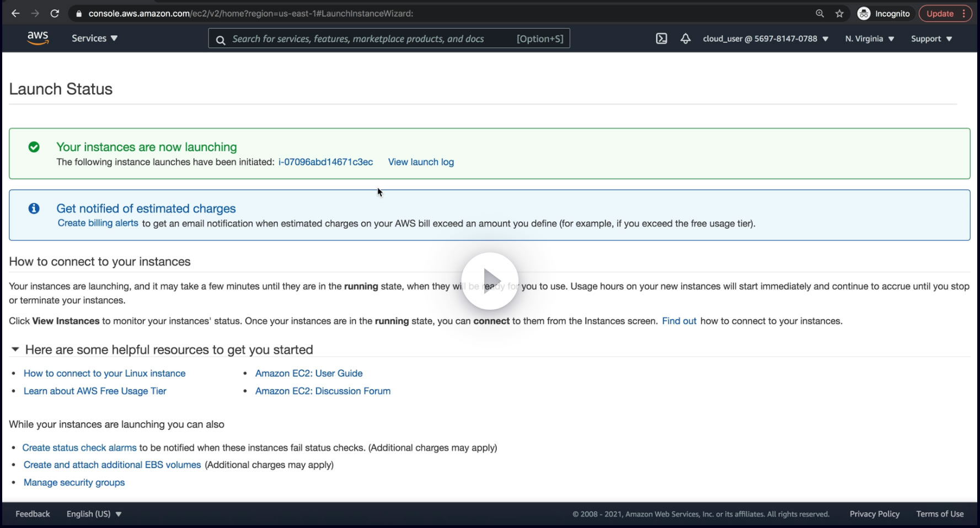This screenshot has width=980, height=528.
Task: Click Create status check alarms link
Action: 79,448
